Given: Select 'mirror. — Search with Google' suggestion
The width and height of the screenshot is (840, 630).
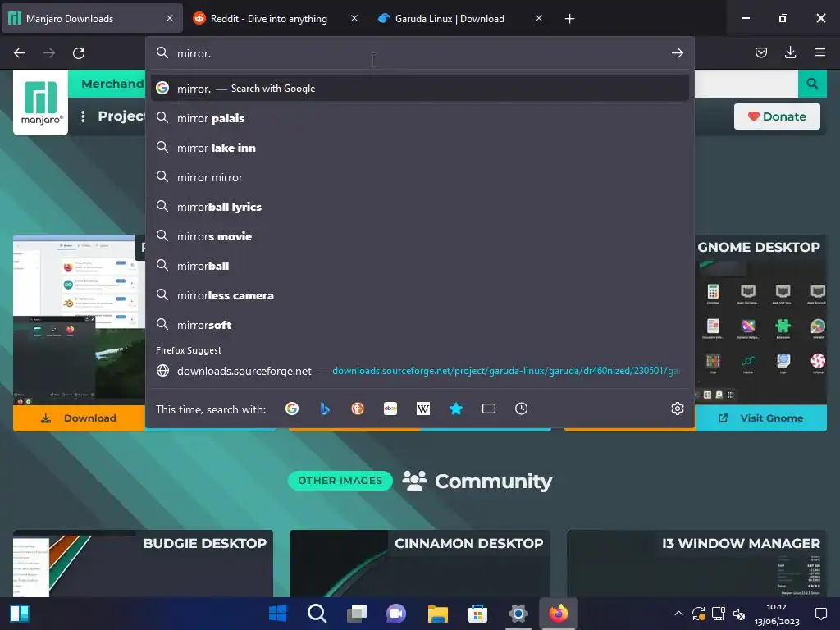Looking at the screenshot, I should [x=420, y=89].
